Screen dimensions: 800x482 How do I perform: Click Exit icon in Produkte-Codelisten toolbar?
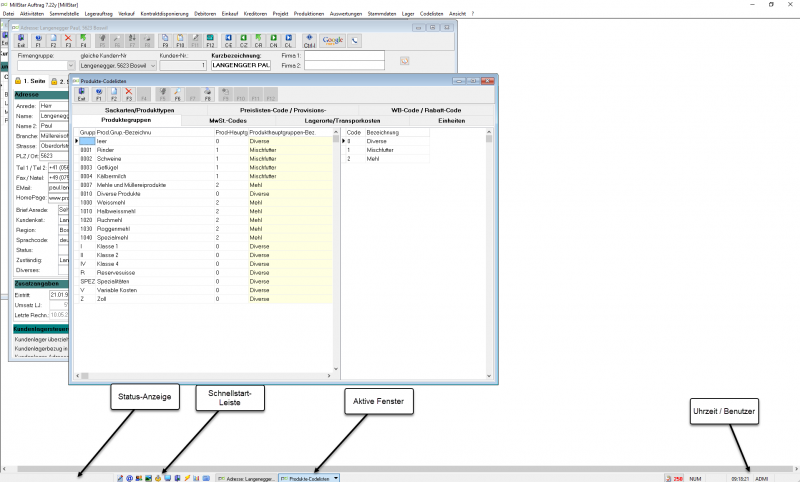click(82, 94)
